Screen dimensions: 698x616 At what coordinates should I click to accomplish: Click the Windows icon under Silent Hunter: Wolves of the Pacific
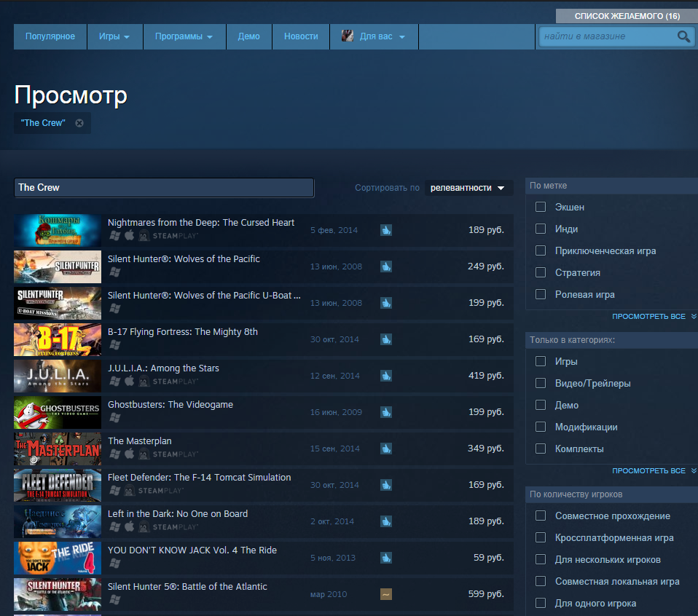pyautogui.click(x=115, y=272)
